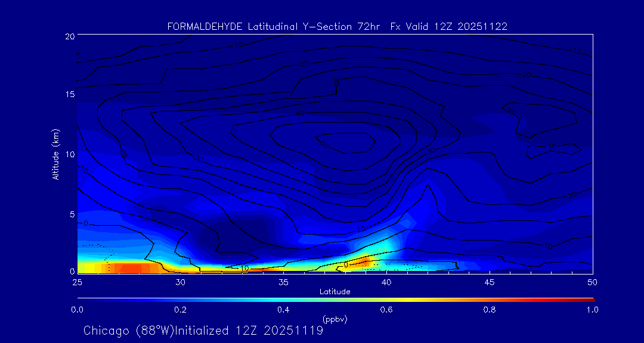Click the latitude axis tick label 25
The height and width of the screenshot is (343, 644).
click(77, 282)
